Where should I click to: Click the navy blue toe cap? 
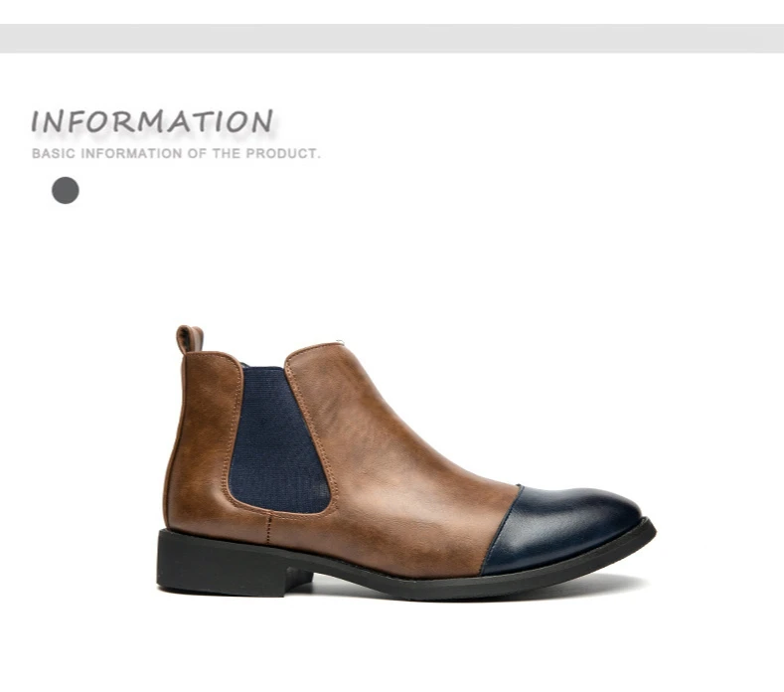[560, 530]
